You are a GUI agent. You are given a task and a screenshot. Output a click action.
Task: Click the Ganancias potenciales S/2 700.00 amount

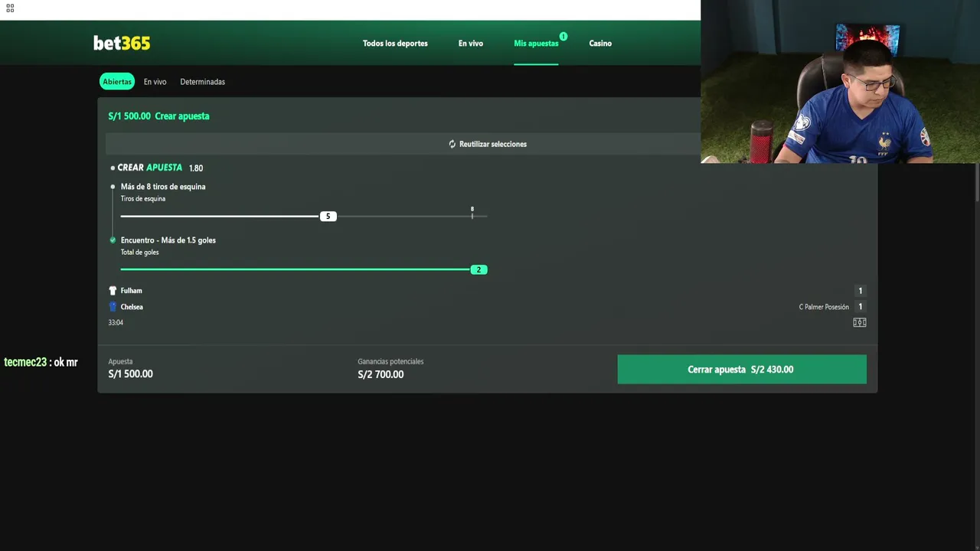[381, 374]
